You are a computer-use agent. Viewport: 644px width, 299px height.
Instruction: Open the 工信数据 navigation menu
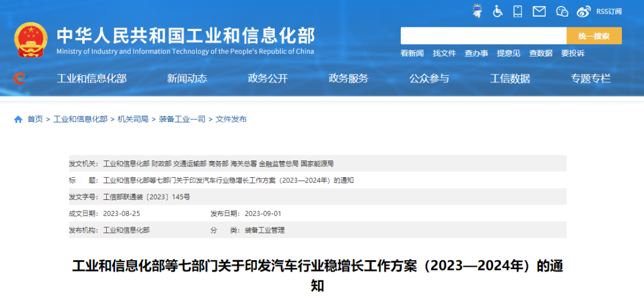tap(510, 78)
